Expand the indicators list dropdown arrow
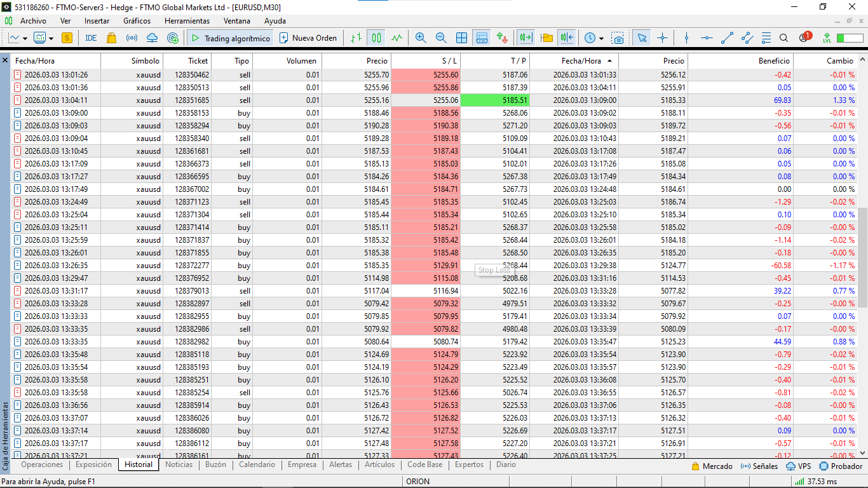Image resolution: width=868 pixels, height=488 pixels. point(50,39)
